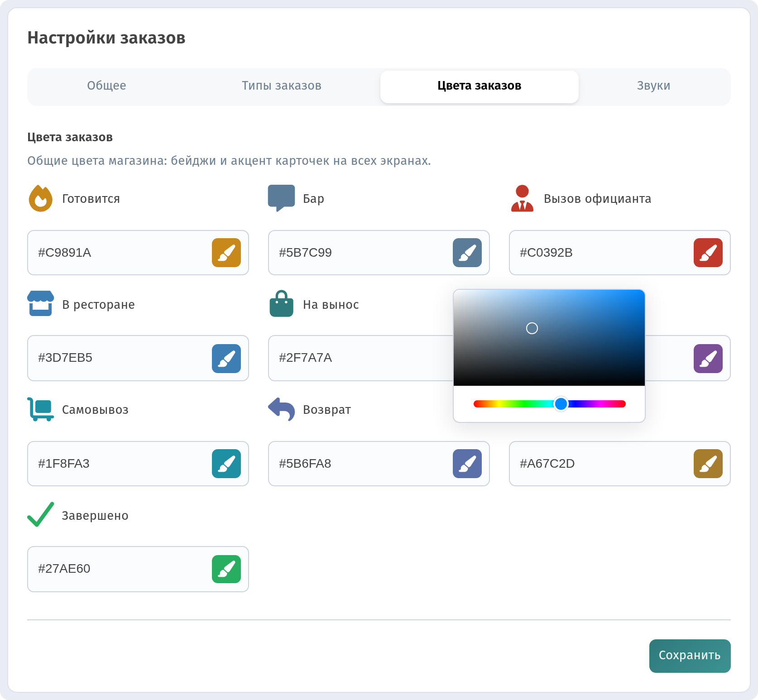The image size is (758, 700).
Task: Open the red brush swatch for #C0392B
Action: [708, 253]
